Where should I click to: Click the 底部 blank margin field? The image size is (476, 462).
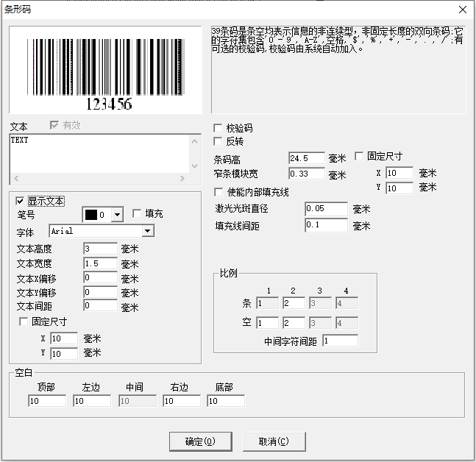(226, 401)
